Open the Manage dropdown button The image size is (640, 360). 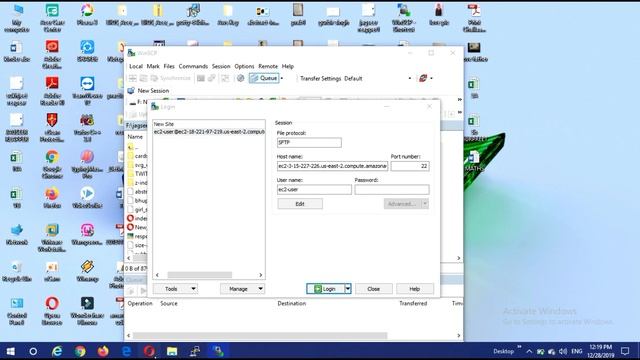click(x=242, y=289)
